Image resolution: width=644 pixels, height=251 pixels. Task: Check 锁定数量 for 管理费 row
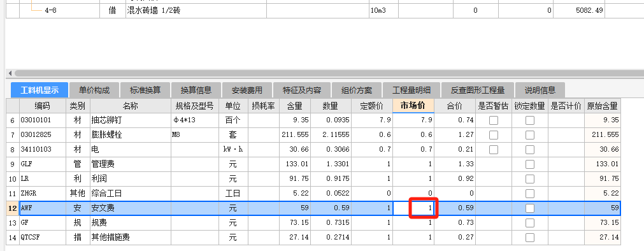(530, 164)
